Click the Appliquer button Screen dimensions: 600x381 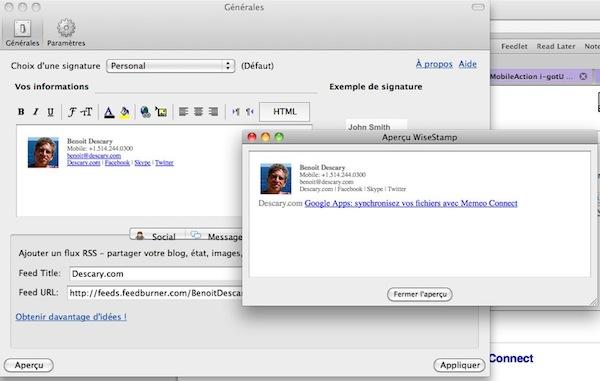460,365
